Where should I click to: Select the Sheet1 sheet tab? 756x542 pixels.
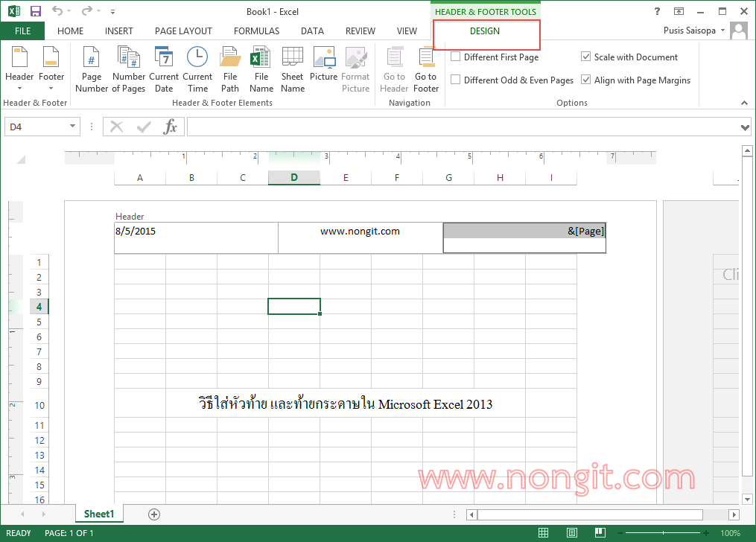click(99, 514)
